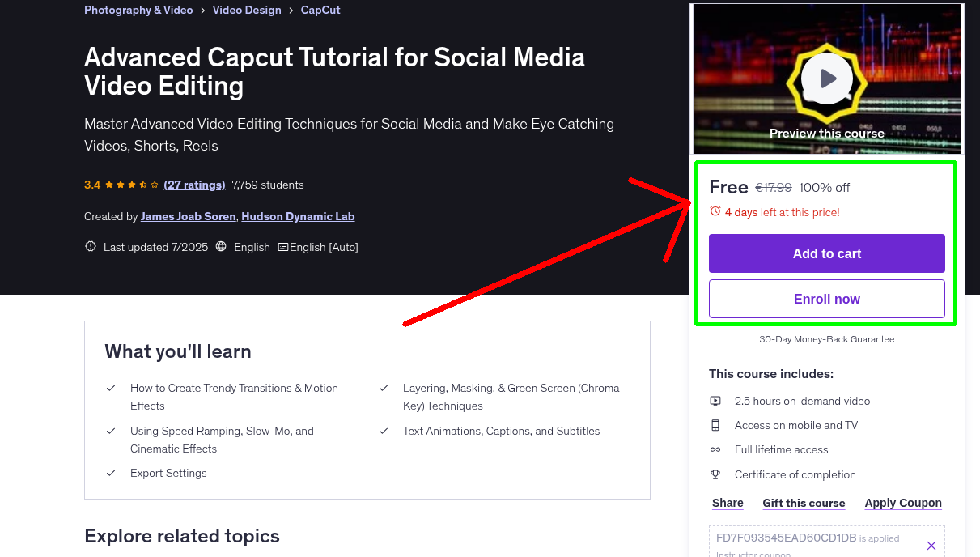Click the infinity lifetime access icon
This screenshot has width=980, height=557.
tap(715, 449)
